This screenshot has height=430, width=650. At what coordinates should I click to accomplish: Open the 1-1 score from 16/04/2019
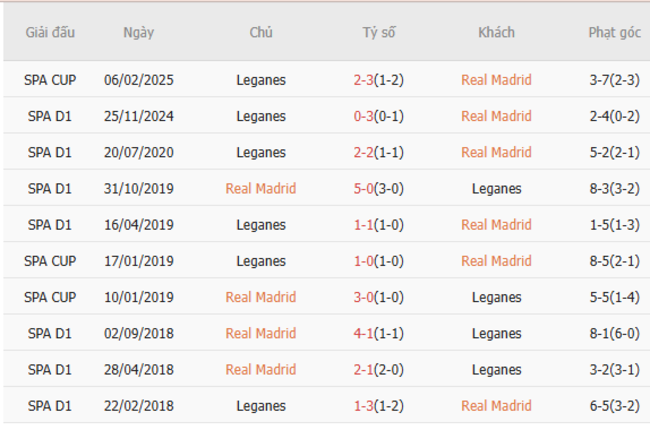pos(363,224)
